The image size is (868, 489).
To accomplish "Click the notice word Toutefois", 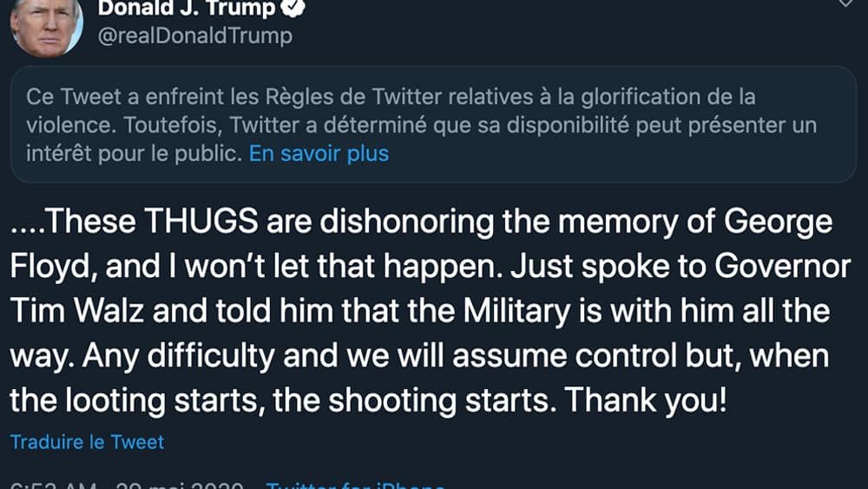I will tap(172, 124).
